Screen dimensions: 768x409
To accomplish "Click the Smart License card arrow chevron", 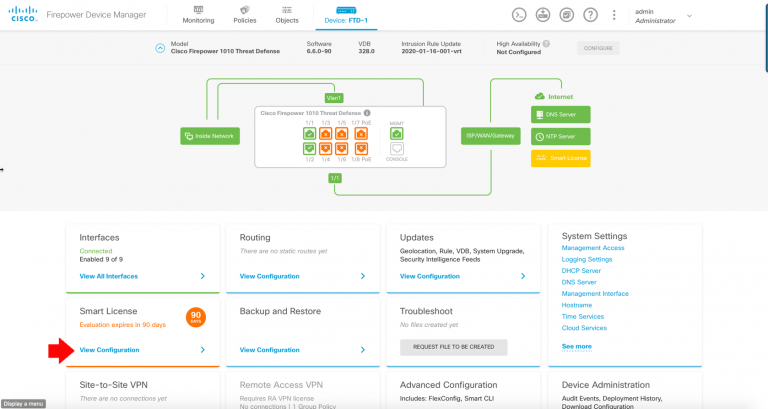I will pos(203,350).
